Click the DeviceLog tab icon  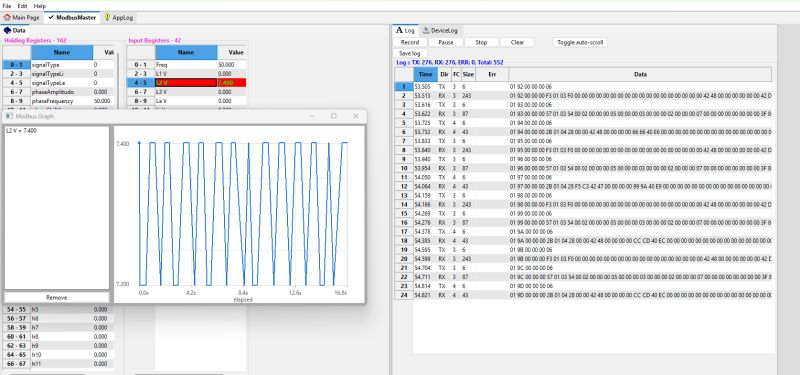pos(426,31)
